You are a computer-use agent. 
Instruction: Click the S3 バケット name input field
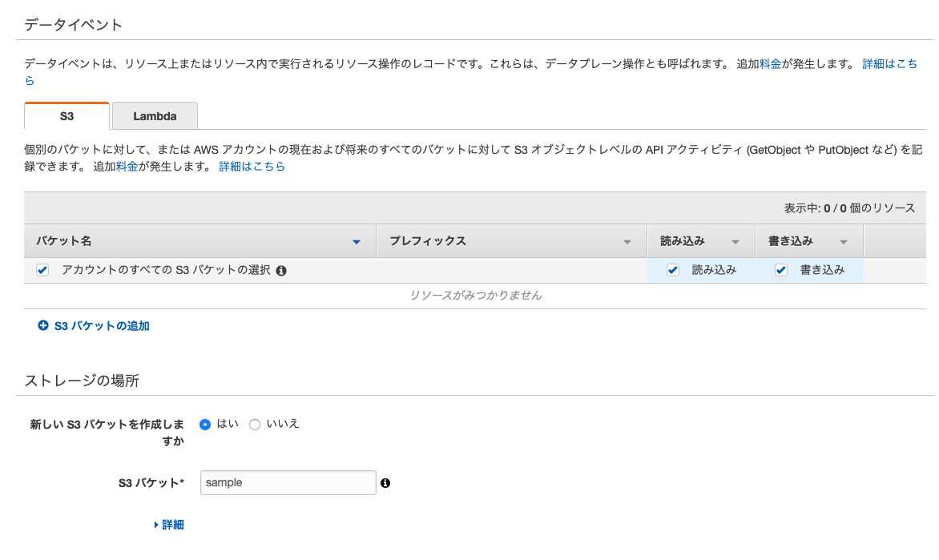point(288,483)
